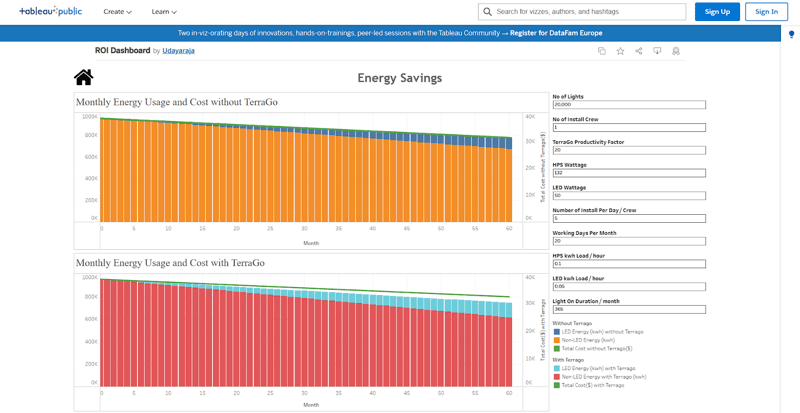Viewport: 800px width, 413px height.
Task: Open the Udayaraja author link
Action: (181, 51)
